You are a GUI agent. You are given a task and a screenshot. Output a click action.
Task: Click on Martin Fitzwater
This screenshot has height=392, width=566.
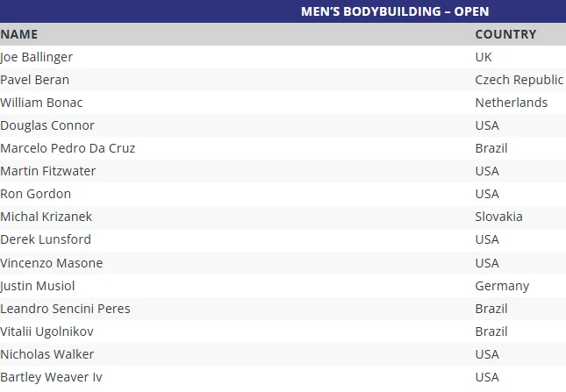(x=48, y=171)
